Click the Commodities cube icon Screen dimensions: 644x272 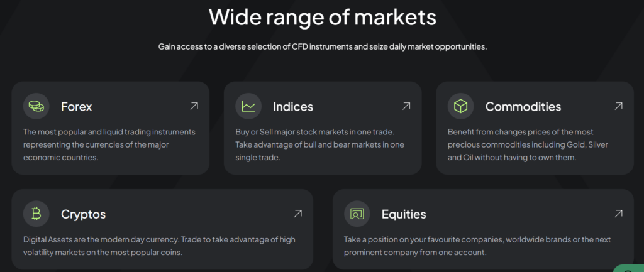point(461,106)
